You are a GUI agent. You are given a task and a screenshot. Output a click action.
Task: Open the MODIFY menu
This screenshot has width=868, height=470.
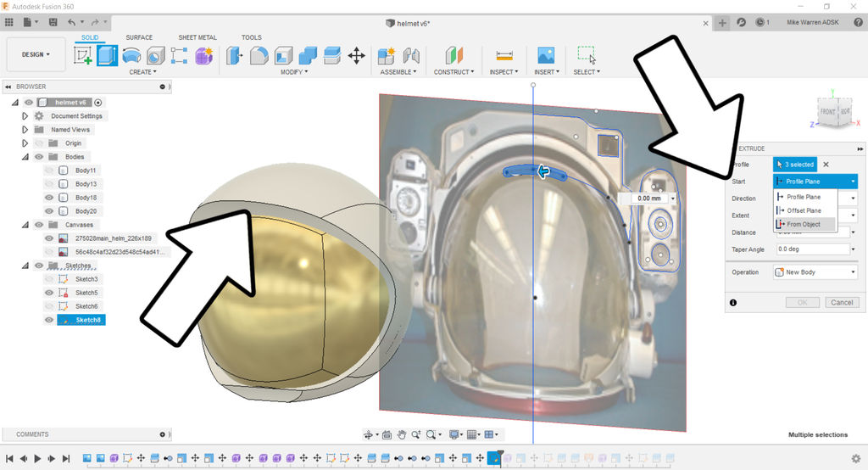293,72
